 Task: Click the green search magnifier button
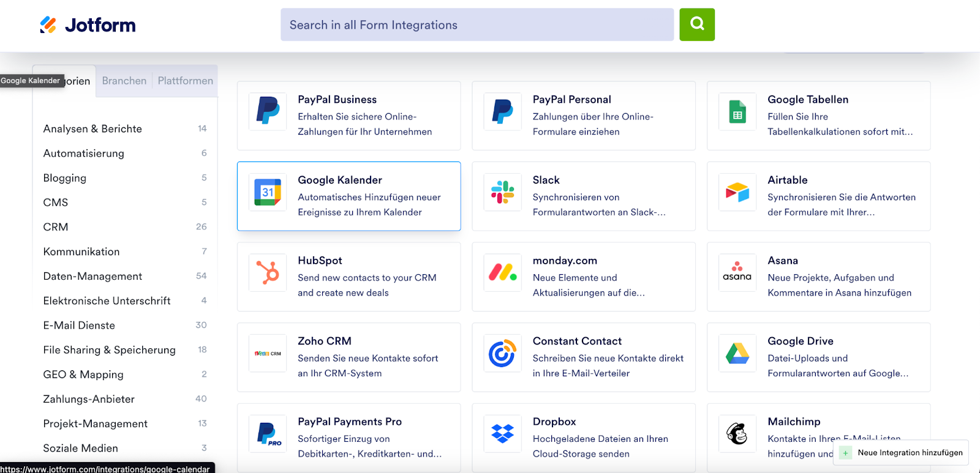click(697, 24)
